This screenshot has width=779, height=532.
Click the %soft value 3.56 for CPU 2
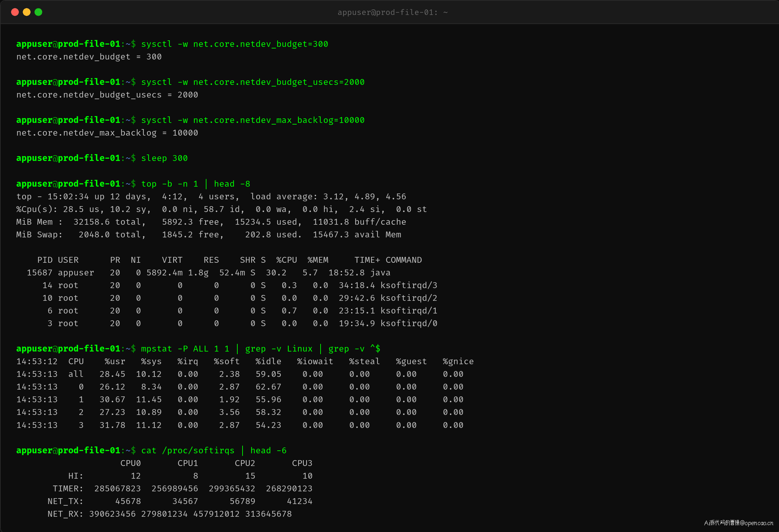(x=229, y=413)
